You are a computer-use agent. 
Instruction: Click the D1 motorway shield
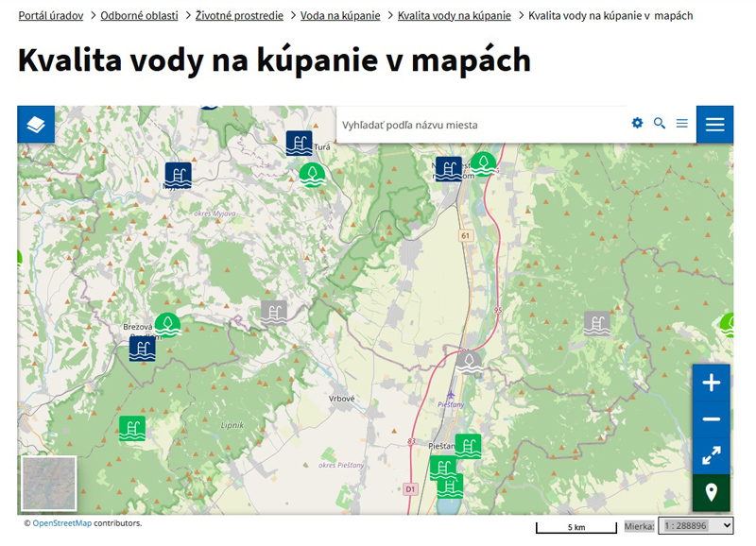click(410, 489)
